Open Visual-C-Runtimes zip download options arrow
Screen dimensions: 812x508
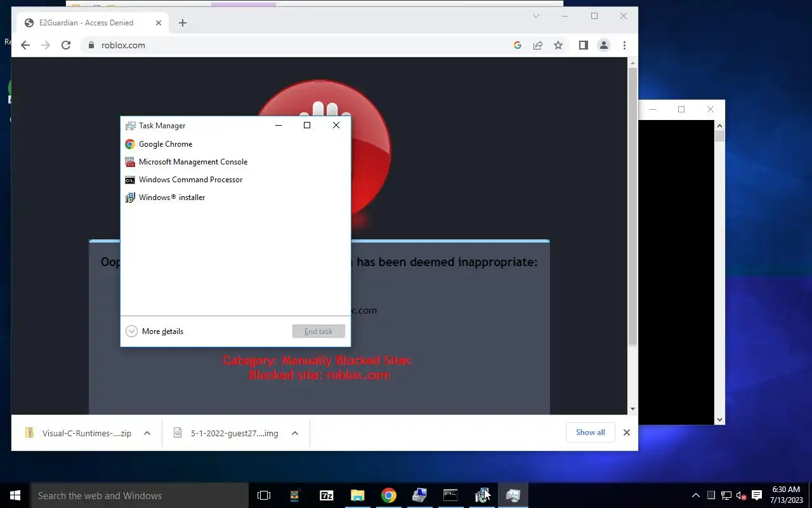[x=147, y=433]
